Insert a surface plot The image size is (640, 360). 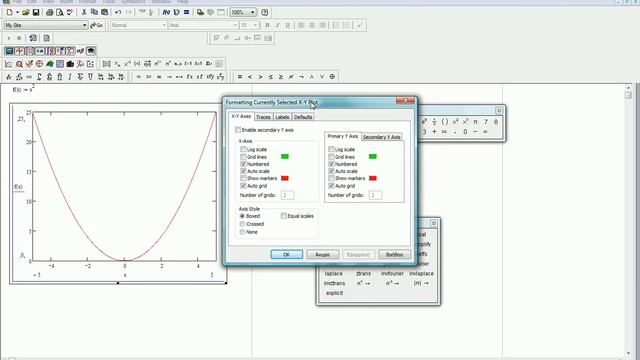50,64
